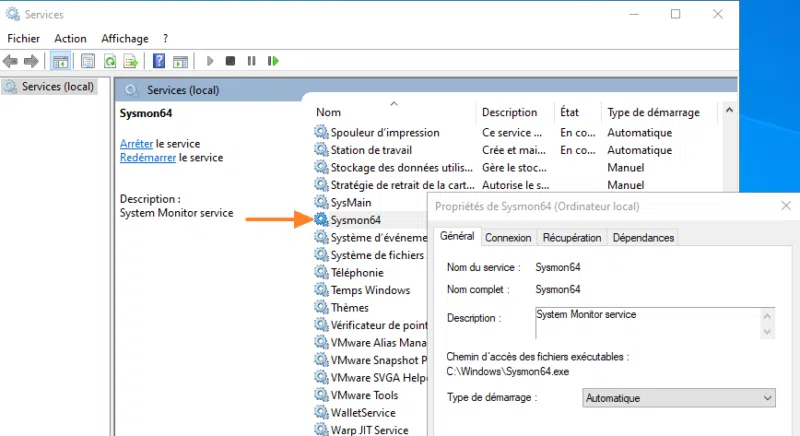Click the gear icon of Thèmes
This screenshot has width=800, height=436.
[321, 307]
